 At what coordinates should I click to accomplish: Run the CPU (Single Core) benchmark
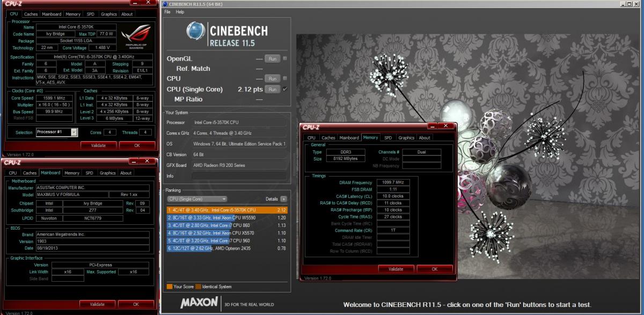(x=272, y=89)
